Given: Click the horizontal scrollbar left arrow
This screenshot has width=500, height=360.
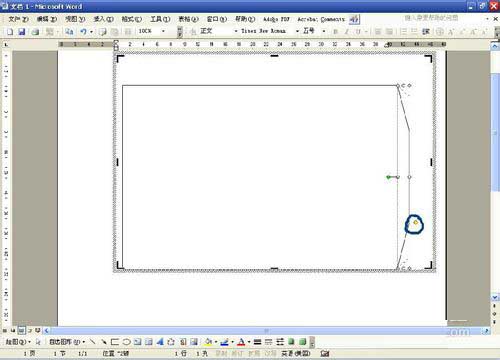Looking at the screenshot, I should pyautogui.click(x=47, y=331).
